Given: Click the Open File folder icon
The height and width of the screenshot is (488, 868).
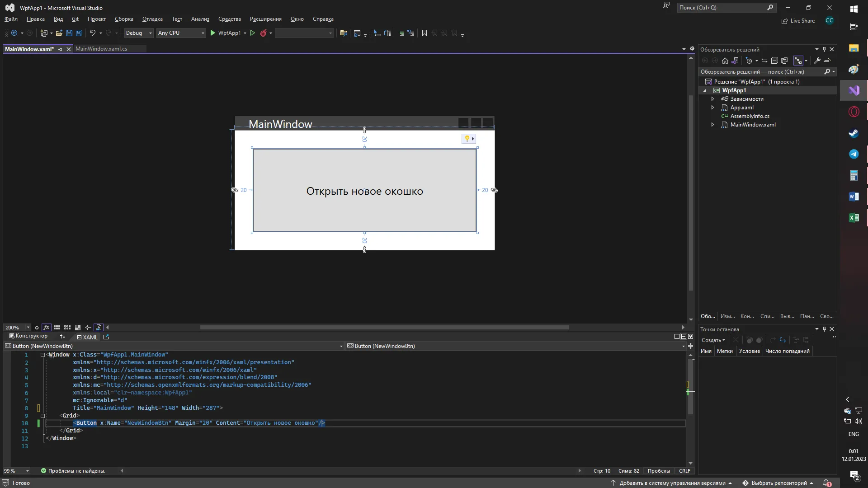Looking at the screenshot, I should tap(59, 33).
